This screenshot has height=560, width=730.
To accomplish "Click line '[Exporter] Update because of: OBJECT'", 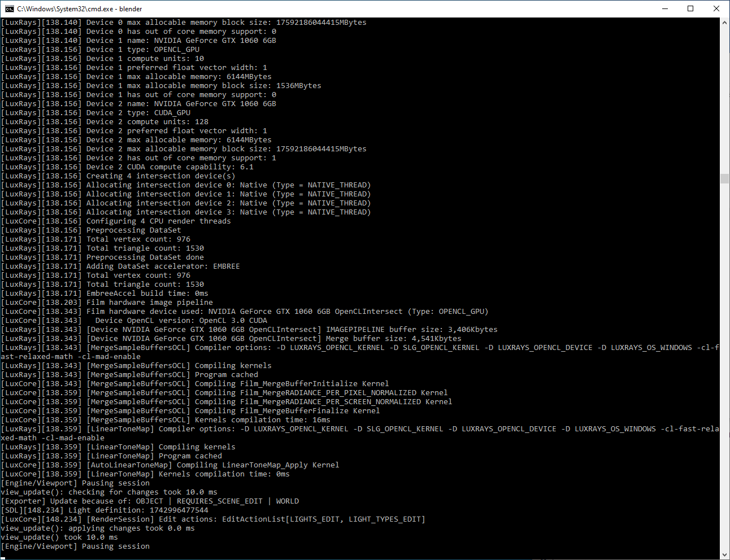I will click(150, 501).
